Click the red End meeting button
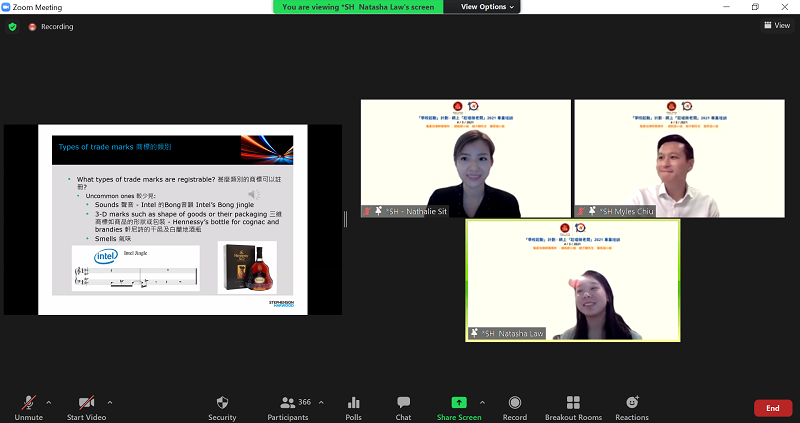This screenshot has width=800, height=423. point(772,408)
